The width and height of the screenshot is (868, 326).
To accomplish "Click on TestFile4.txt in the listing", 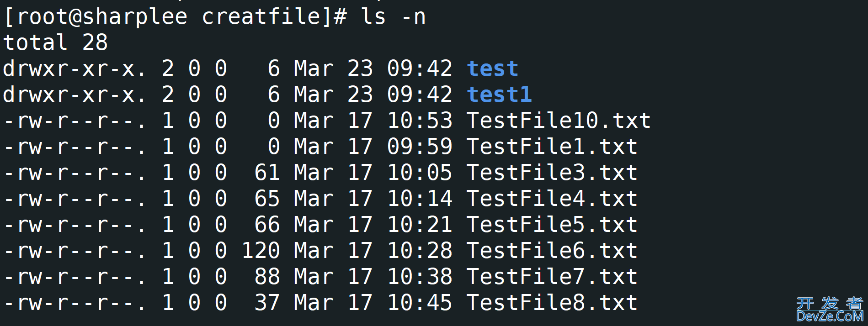I will [552, 199].
